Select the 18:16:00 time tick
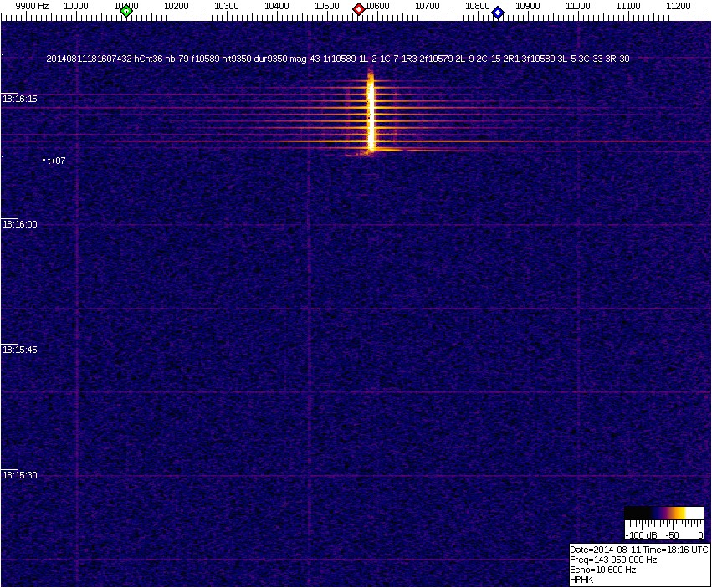 pyautogui.click(x=20, y=224)
